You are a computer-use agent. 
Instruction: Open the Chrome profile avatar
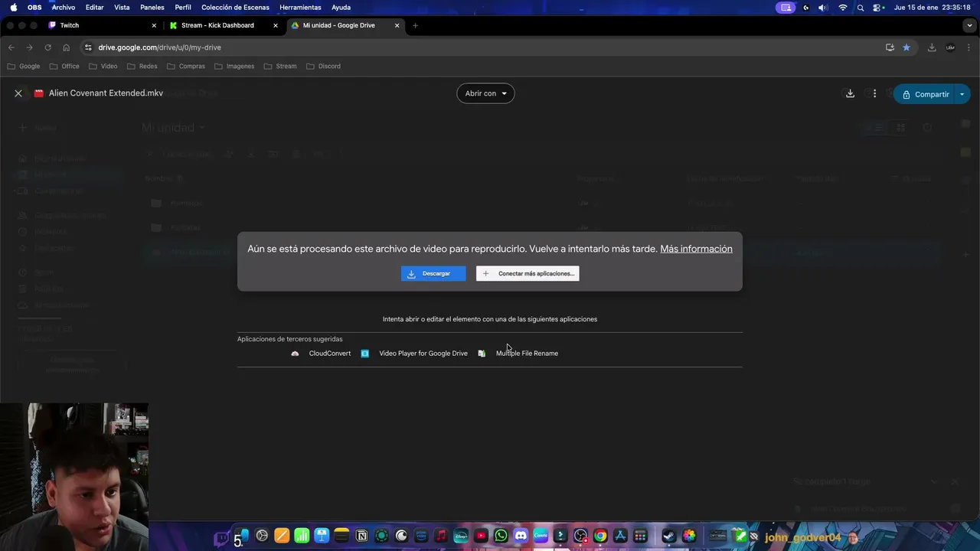tap(950, 47)
